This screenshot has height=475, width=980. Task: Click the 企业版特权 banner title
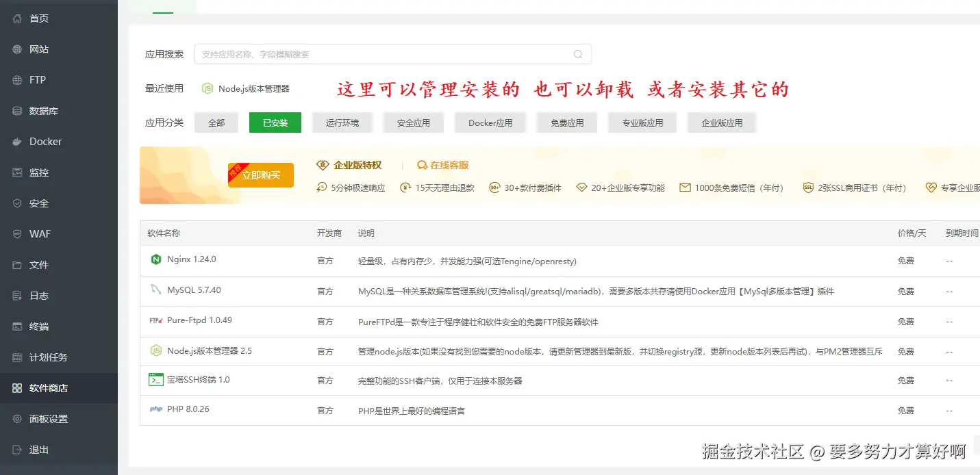(357, 165)
